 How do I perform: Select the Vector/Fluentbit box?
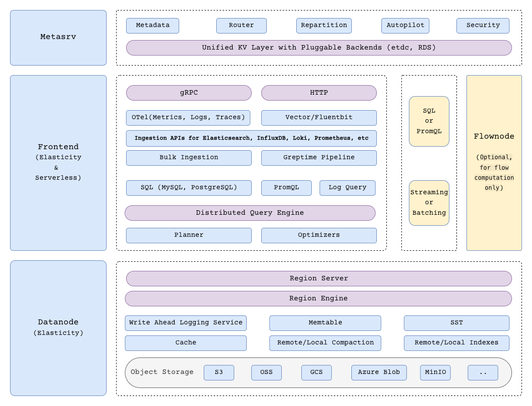pyautogui.click(x=319, y=118)
